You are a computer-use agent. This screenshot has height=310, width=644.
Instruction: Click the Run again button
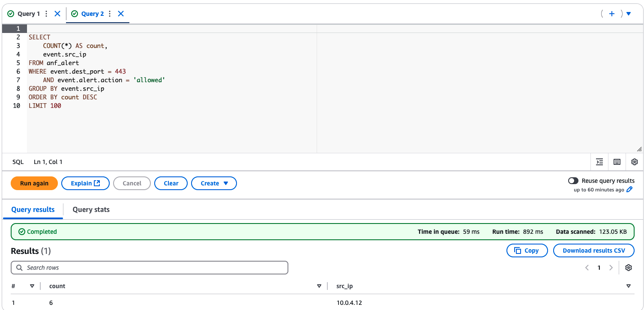pos(34,183)
